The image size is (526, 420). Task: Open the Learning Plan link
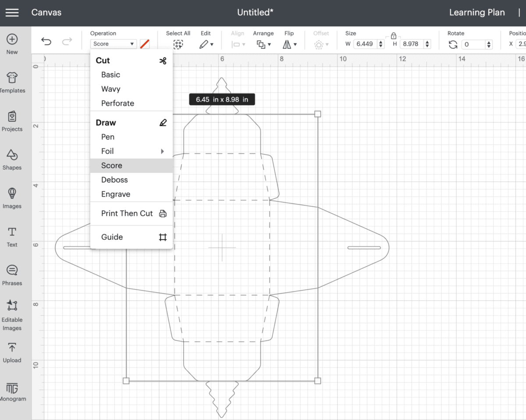[477, 12]
